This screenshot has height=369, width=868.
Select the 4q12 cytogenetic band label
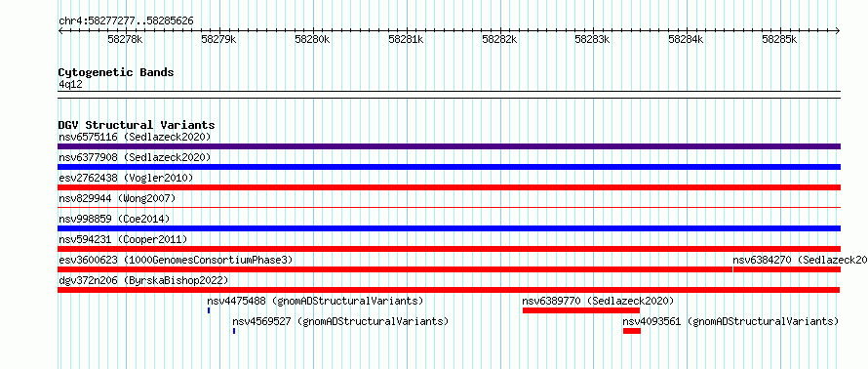point(70,84)
